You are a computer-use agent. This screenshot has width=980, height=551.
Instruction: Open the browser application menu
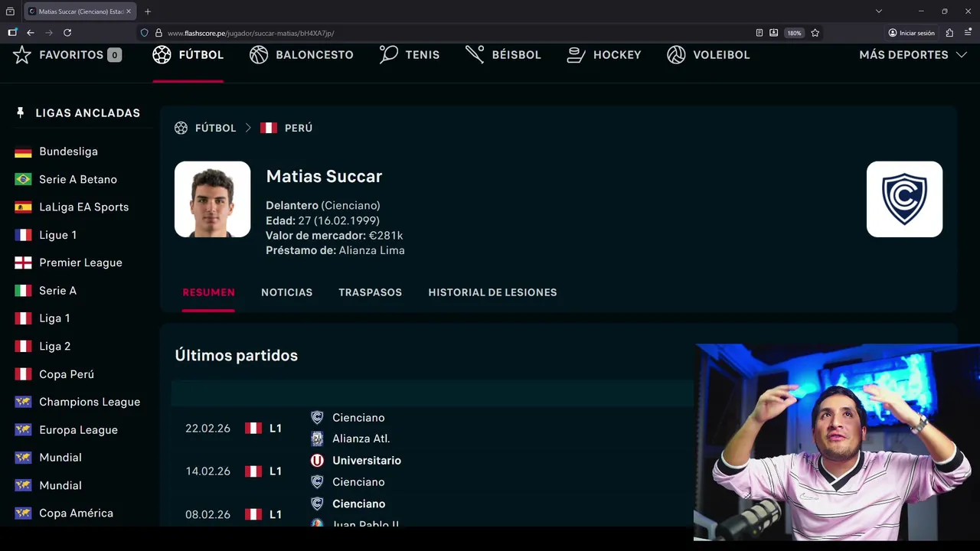click(968, 33)
